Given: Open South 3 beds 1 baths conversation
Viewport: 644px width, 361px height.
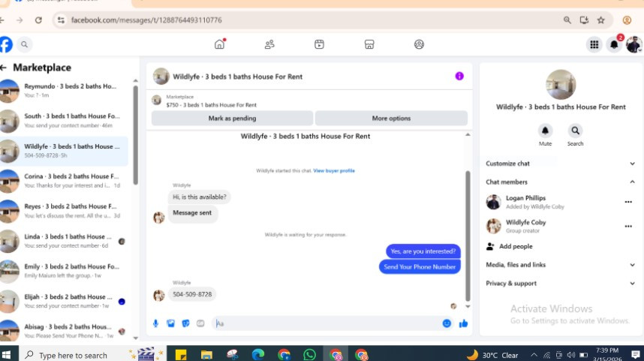Looking at the screenshot, I should coord(64,121).
